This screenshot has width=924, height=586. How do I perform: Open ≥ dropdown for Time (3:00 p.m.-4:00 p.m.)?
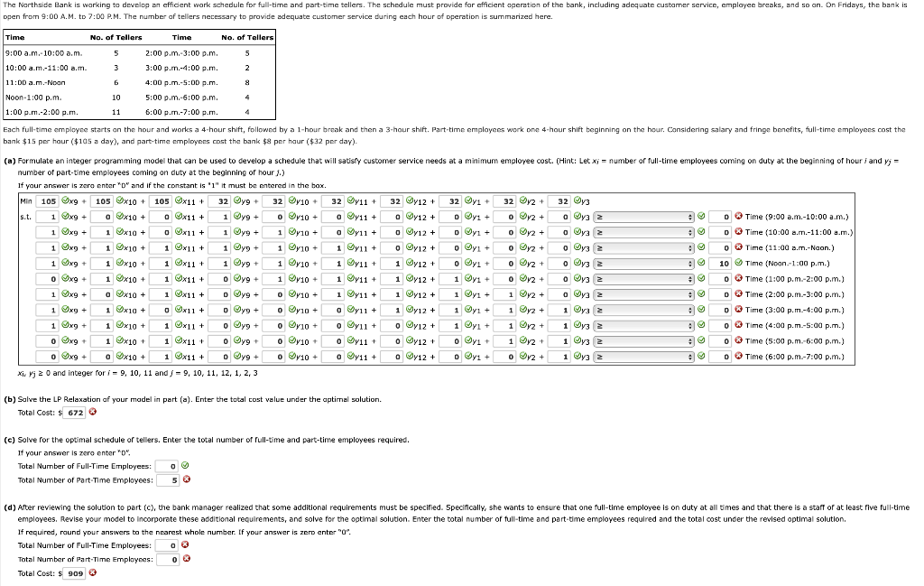(643, 310)
